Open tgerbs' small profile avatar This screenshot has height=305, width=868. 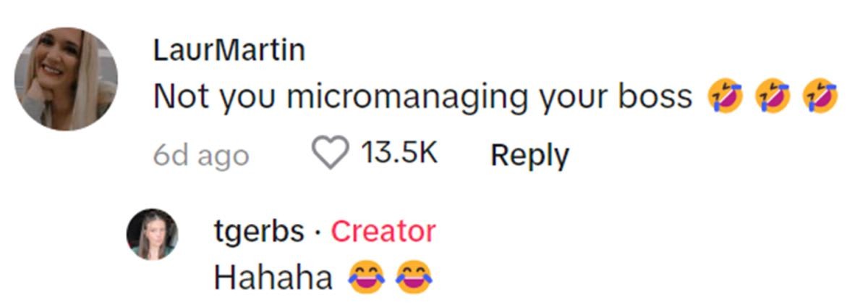click(x=152, y=234)
